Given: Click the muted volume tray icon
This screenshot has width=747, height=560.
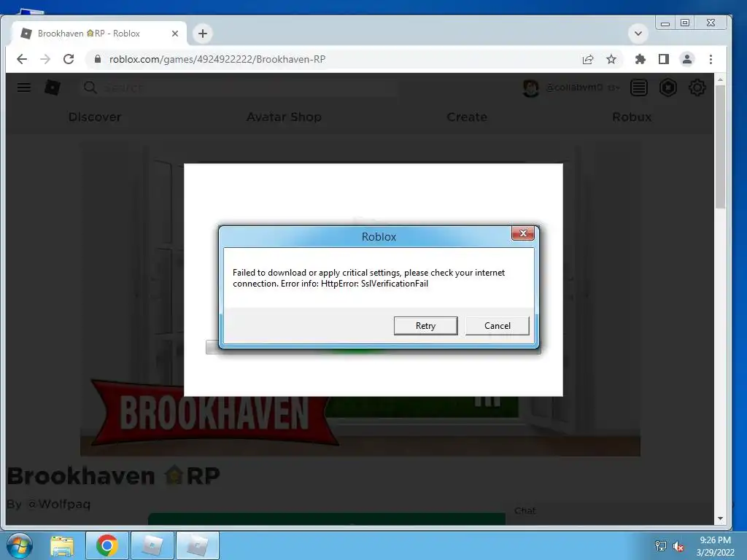Looking at the screenshot, I should [678, 546].
